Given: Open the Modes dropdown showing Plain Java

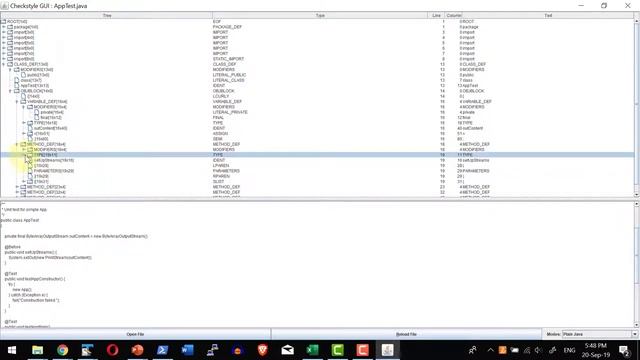Looking at the screenshot, I should pyautogui.click(x=600, y=334).
